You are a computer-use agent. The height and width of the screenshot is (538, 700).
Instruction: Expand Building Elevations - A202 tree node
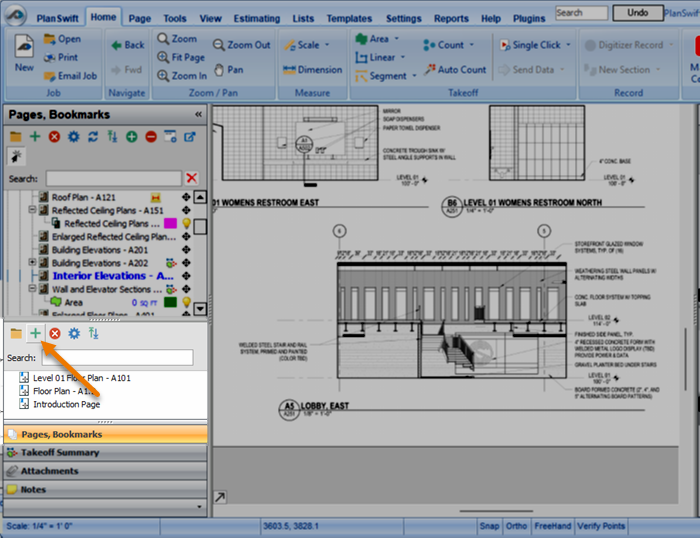(32, 262)
